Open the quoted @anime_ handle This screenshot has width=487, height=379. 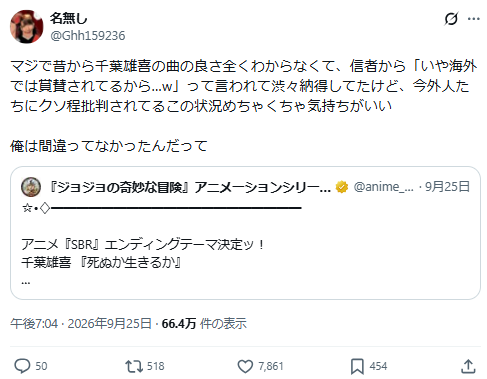tap(384, 187)
